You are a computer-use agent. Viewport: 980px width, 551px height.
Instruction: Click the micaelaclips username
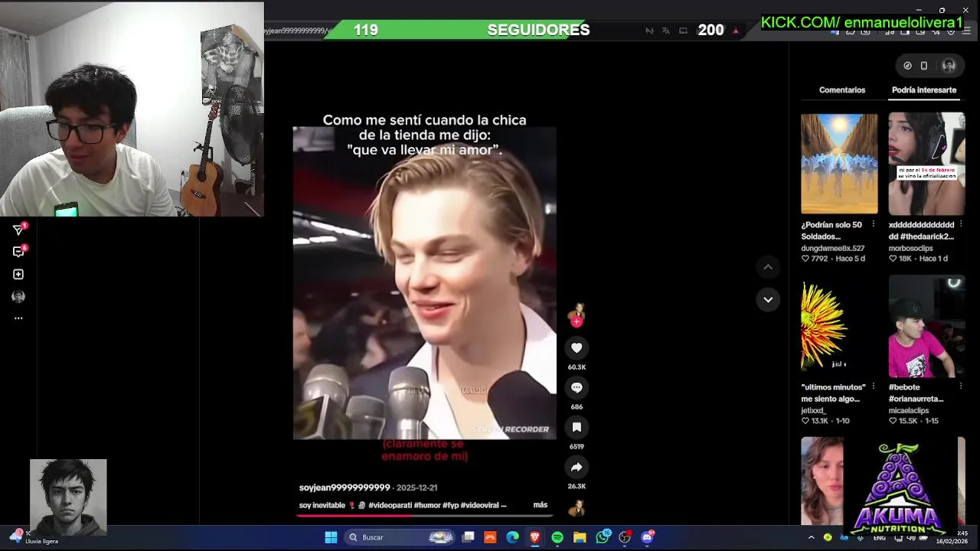pyautogui.click(x=909, y=411)
